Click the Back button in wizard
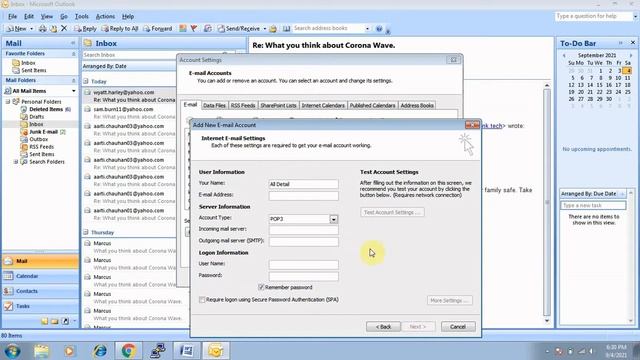Screen dimensions: 640x360 tap(383, 327)
